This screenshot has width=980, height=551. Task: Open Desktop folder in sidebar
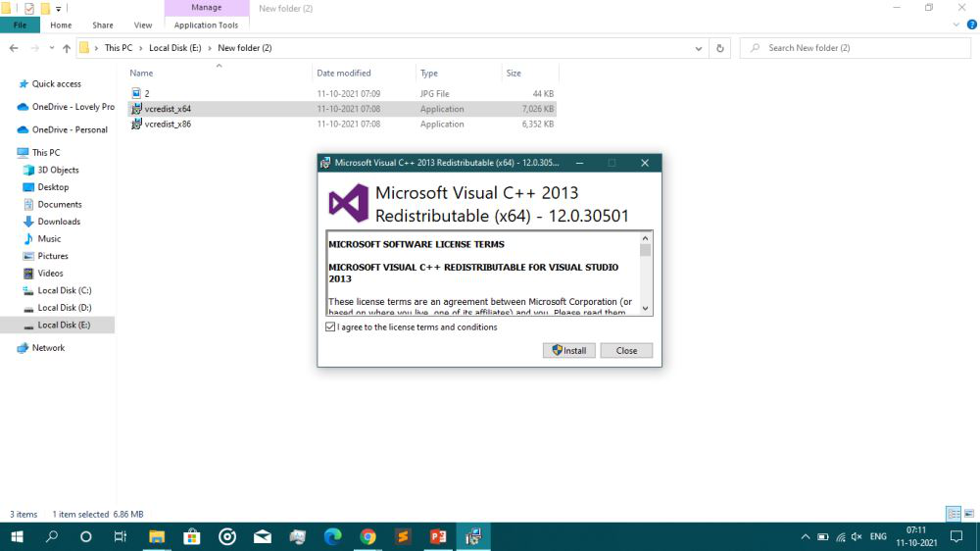point(46,187)
